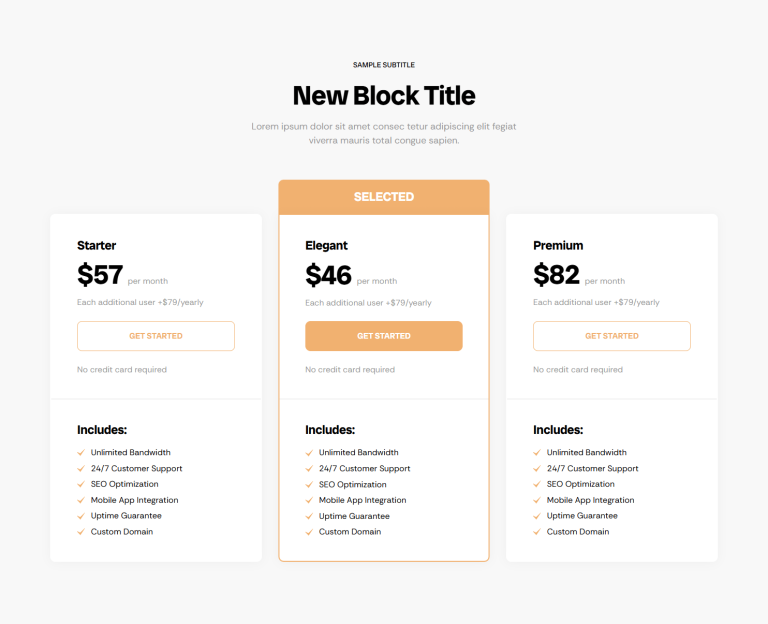This screenshot has width=768, height=624.
Task: Select the orange SELECTED banner
Action: [384, 197]
